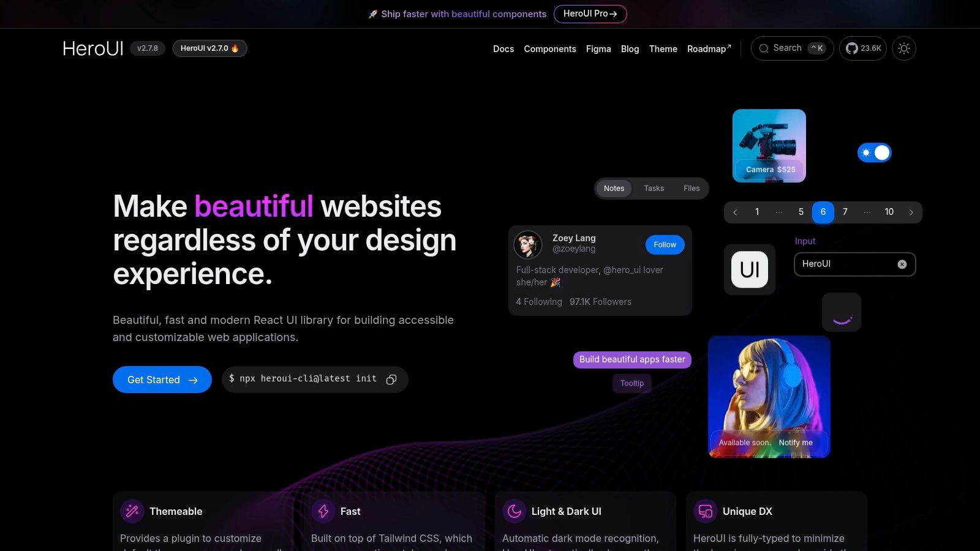Viewport: 980px width, 551px height.
Task: Click the Ship faster with beautiful components text
Action: (464, 14)
